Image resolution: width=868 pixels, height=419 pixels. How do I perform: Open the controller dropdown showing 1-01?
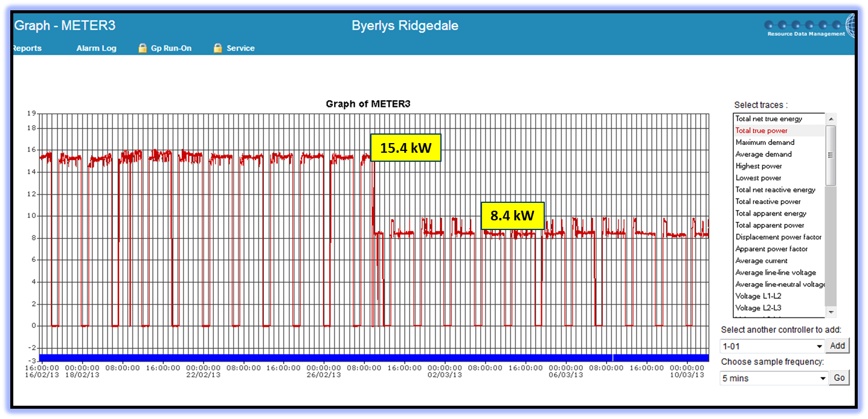[x=773, y=347]
